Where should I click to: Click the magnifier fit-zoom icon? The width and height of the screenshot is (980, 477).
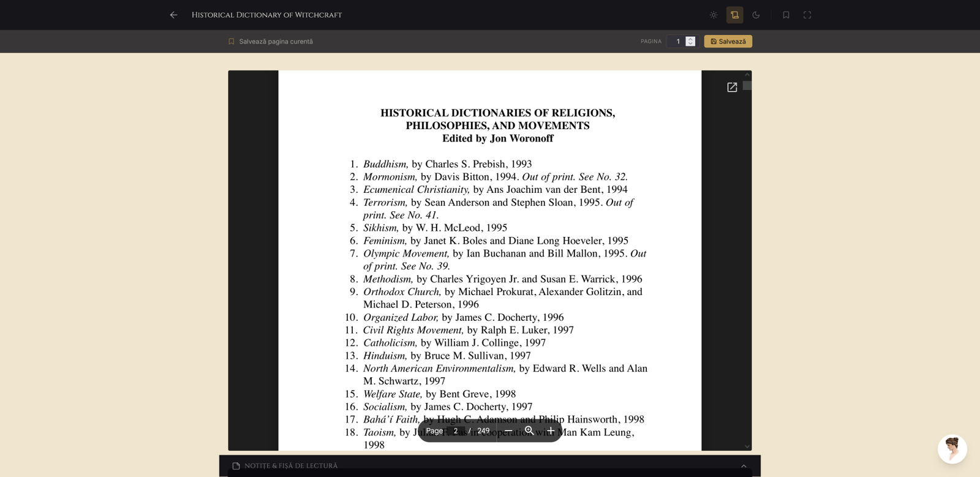click(x=529, y=431)
